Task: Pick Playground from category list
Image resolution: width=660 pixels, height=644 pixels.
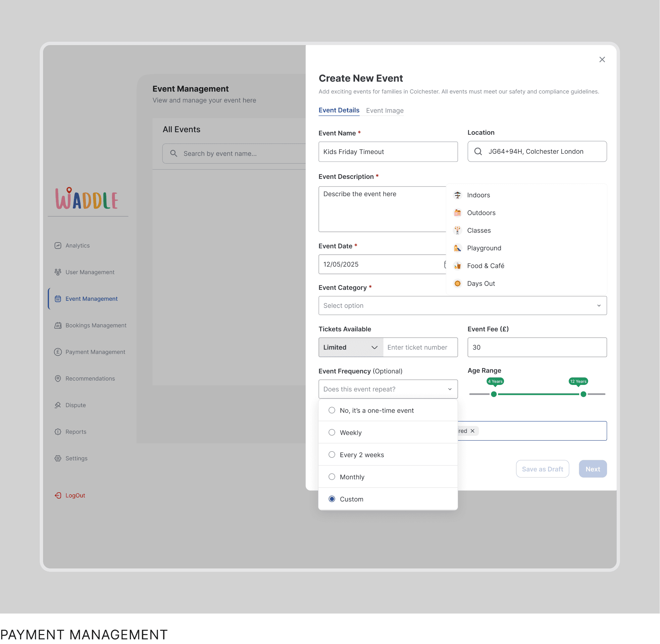Action: (484, 248)
